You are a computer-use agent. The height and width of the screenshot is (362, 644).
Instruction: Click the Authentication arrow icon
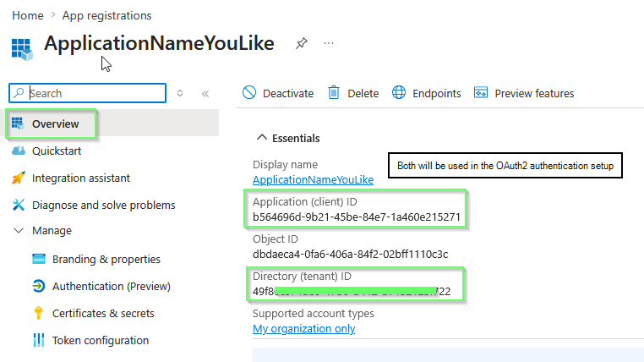39,286
